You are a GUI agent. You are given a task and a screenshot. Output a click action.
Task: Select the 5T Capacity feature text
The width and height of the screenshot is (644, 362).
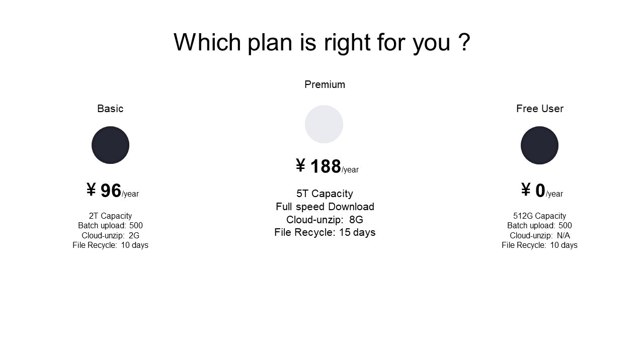[325, 194]
